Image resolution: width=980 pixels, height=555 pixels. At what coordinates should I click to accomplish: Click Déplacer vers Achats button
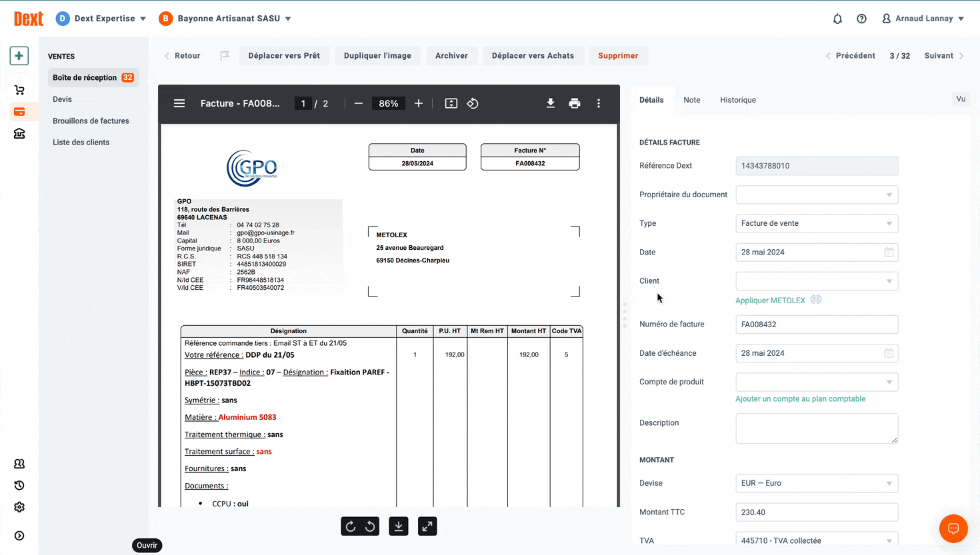(533, 56)
